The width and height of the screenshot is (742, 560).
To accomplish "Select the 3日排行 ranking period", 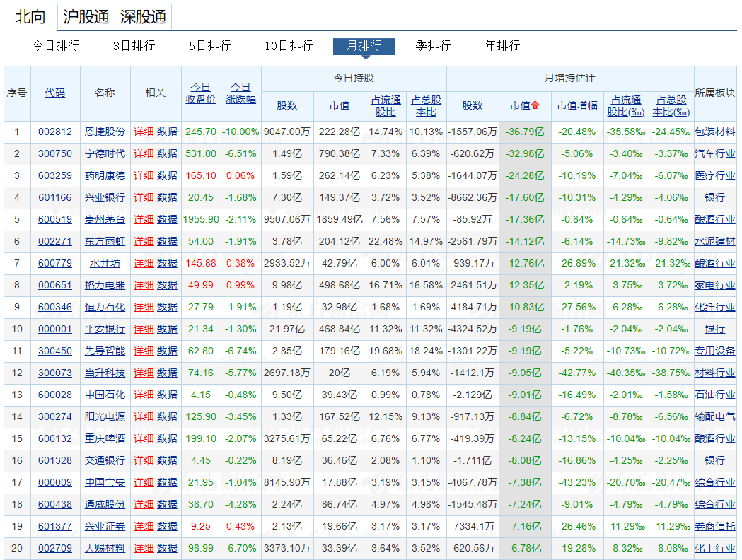I will point(134,45).
